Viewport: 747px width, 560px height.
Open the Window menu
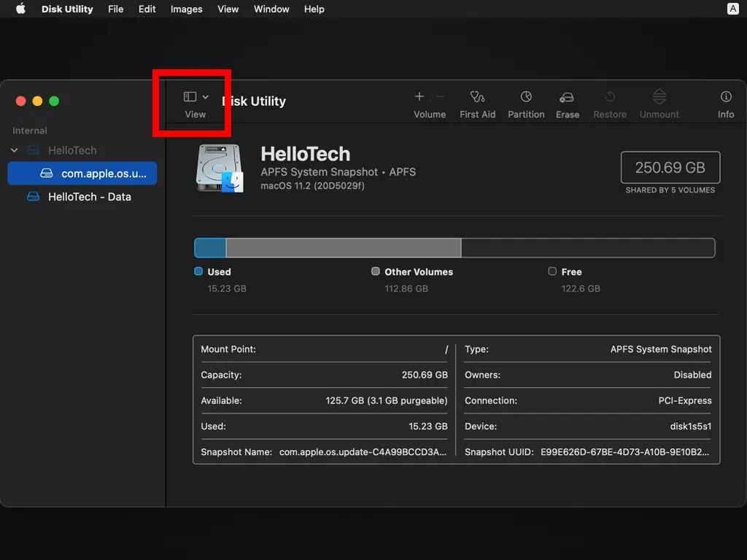click(x=271, y=9)
